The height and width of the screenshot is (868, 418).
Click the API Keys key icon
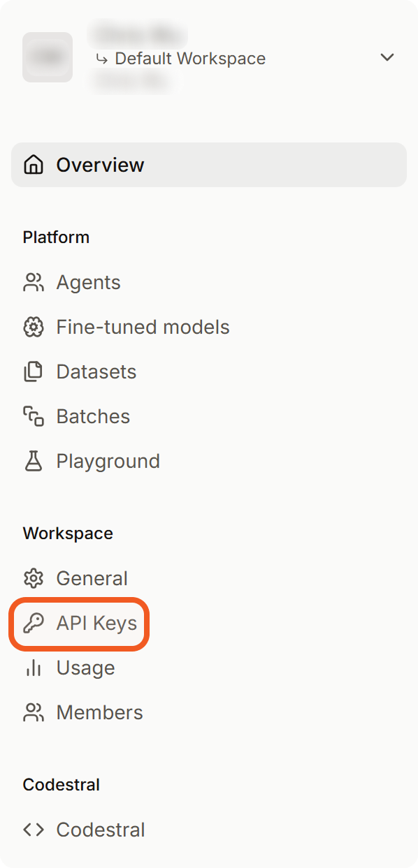[33, 623]
